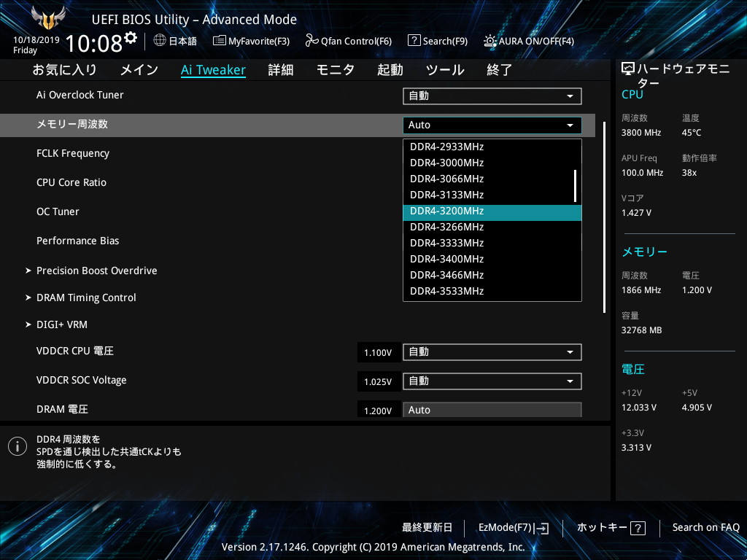Select DDR4-3400MHz memory frequency

[492, 260]
